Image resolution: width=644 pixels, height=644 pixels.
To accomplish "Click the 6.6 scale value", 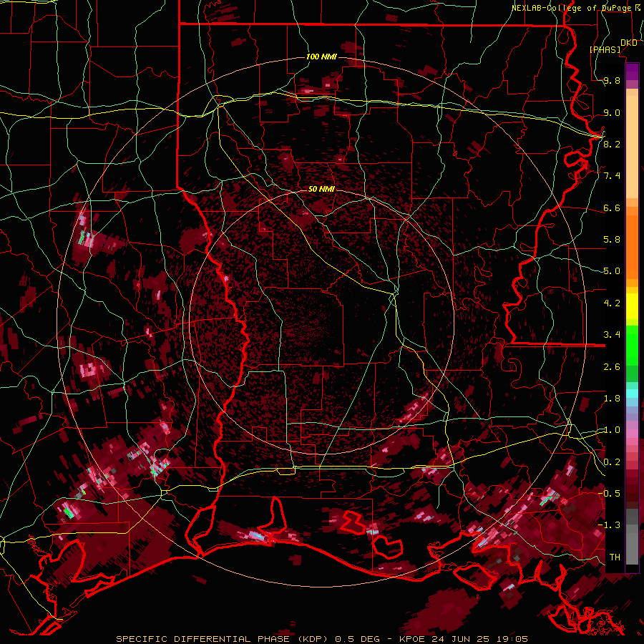I will (x=612, y=208).
